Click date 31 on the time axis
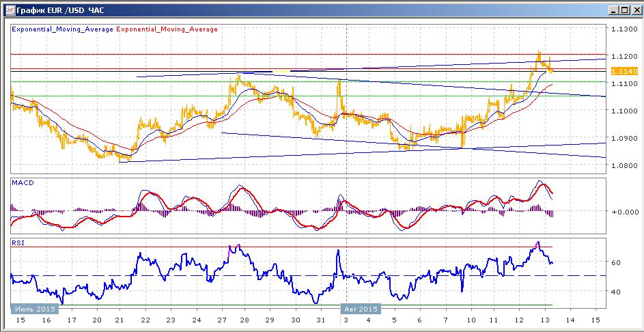 321,320
